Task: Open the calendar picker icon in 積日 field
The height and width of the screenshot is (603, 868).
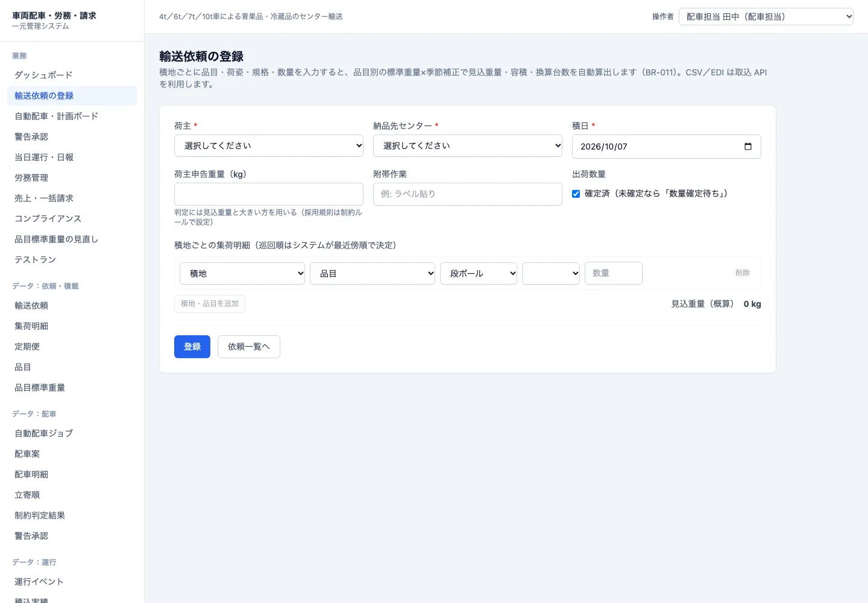Action: click(x=748, y=147)
